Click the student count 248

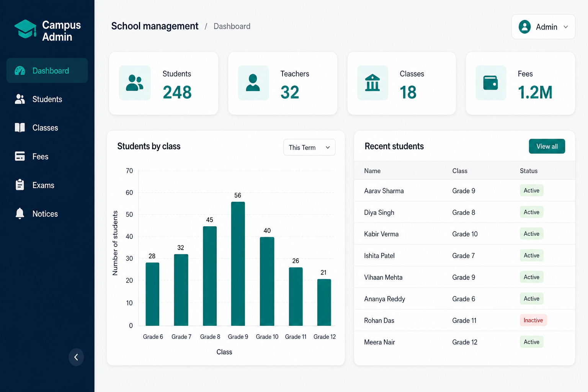(177, 92)
